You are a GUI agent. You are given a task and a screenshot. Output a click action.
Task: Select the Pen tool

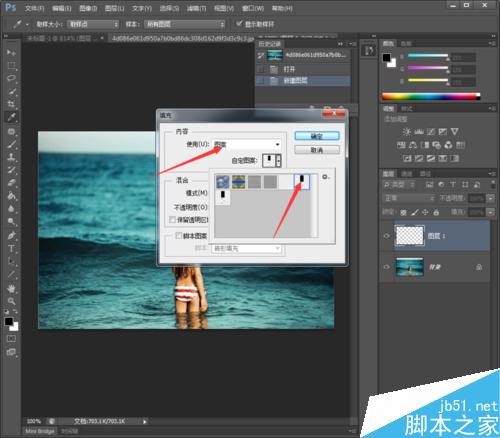pos(11,235)
